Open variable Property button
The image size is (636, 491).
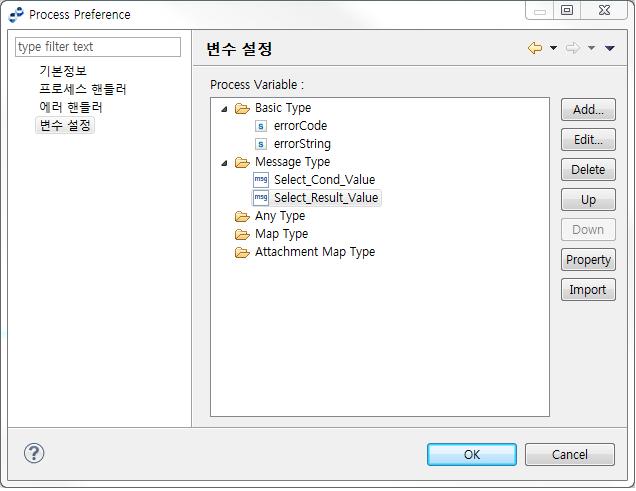click(588, 259)
